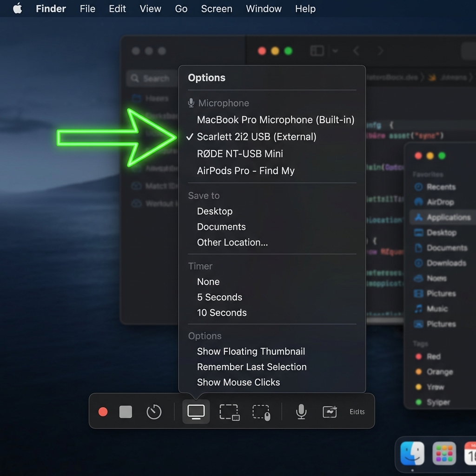
Task: Open the Apple menu
Action: pos(18,8)
